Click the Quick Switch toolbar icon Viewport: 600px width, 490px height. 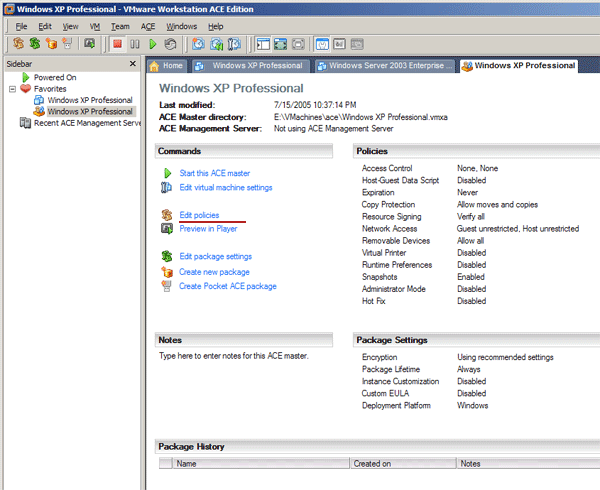tap(298, 44)
